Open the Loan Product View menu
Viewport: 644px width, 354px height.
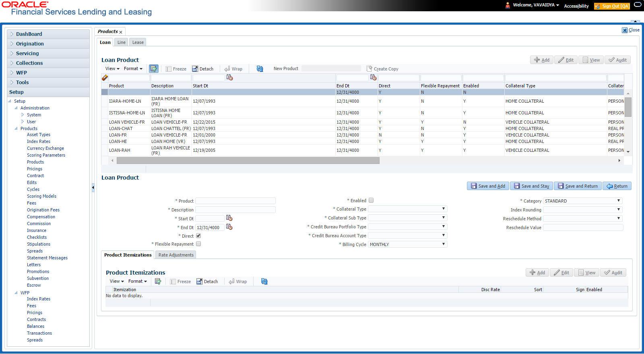click(x=112, y=68)
